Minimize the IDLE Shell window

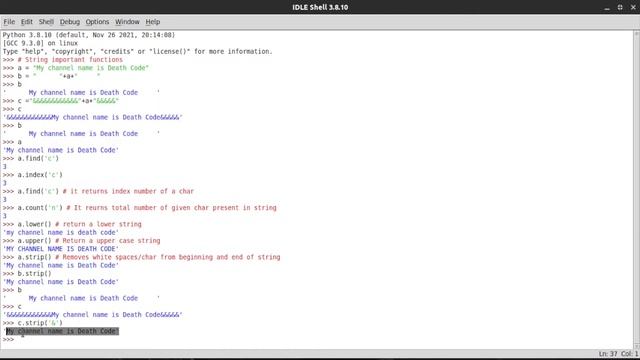(x=607, y=7)
